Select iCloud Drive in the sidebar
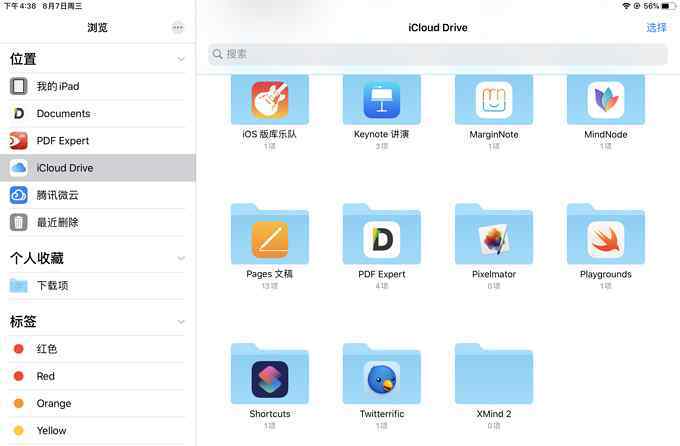This screenshot has height=446, width=680. click(98, 168)
